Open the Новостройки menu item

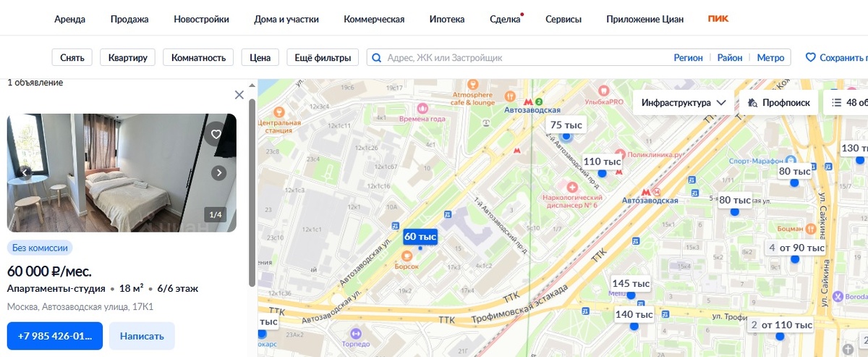[x=202, y=20]
